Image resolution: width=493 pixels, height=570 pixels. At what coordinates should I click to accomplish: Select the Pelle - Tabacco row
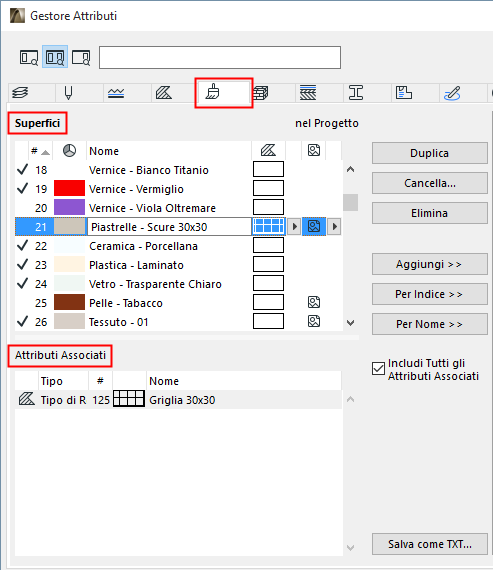pyautogui.click(x=179, y=302)
